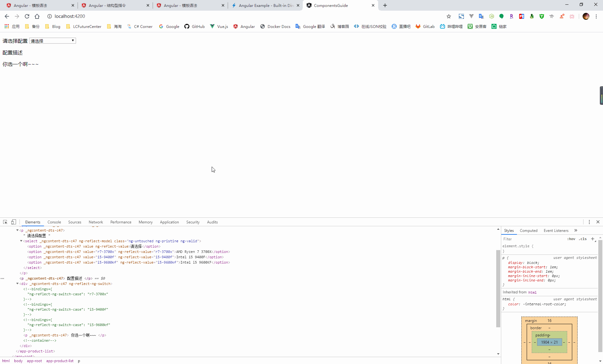Activate the inspect element picker in DevTools
The image size is (603, 364).
pos(5,222)
